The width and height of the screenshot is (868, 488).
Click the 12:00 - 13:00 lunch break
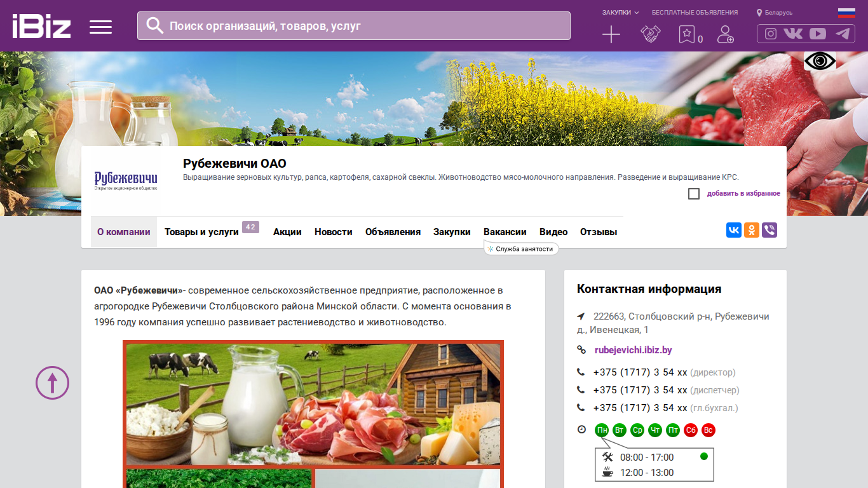(647, 473)
